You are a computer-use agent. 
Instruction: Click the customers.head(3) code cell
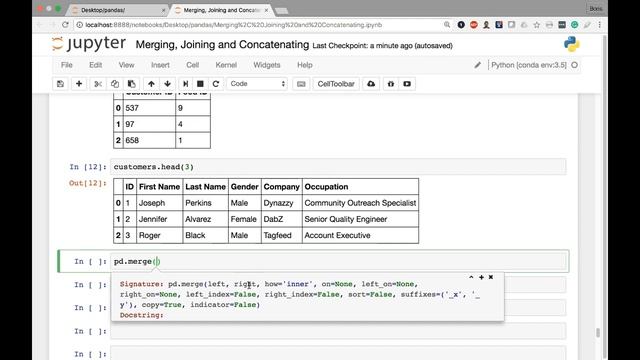click(338, 167)
